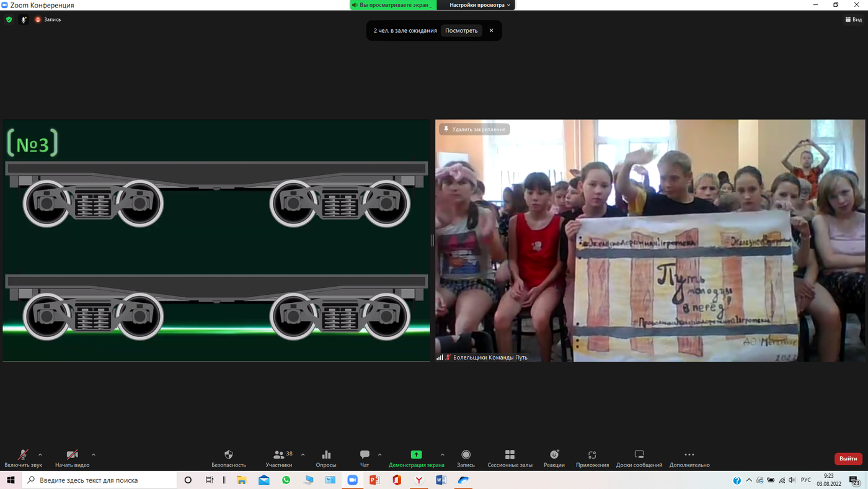Open the Дополнительно more options menu
868x489 pixels.
(x=689, y=455)
